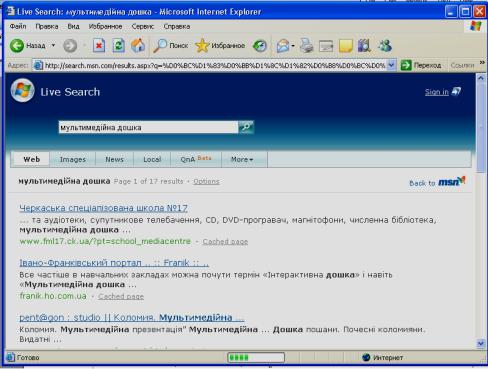Click the Back to MSN link

click(437, 182)
